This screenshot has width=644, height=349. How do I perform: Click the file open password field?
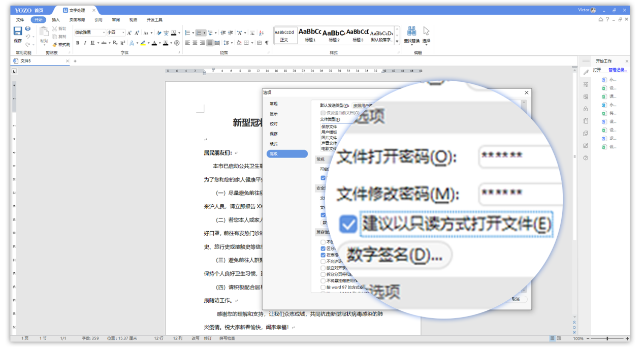[518, 156]
